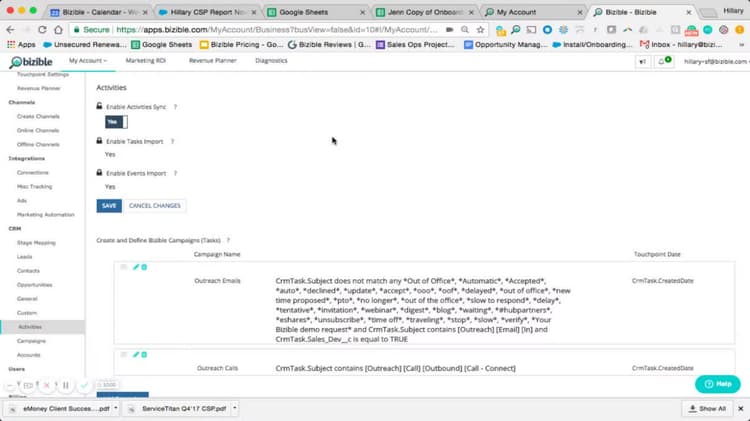
Task: Open the Bizible Pricing bookmark
Action: click(x=242, y=44)
